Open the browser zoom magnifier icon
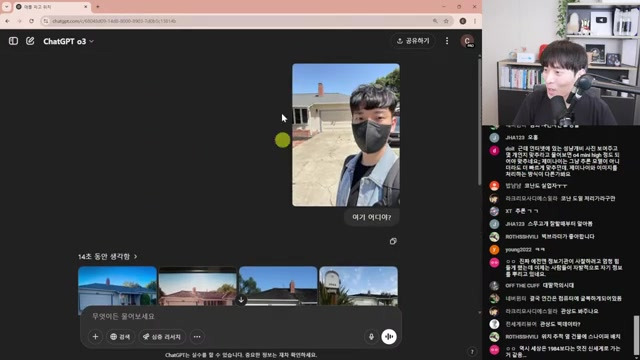This screenshot has height=360, width=640. [x=436, y=21]
